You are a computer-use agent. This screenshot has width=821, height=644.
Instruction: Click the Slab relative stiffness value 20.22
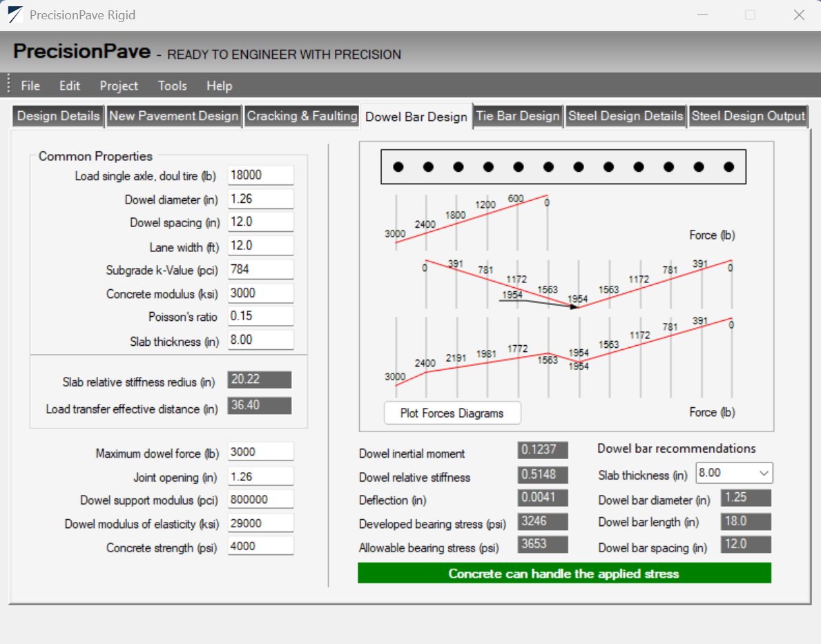259,380
